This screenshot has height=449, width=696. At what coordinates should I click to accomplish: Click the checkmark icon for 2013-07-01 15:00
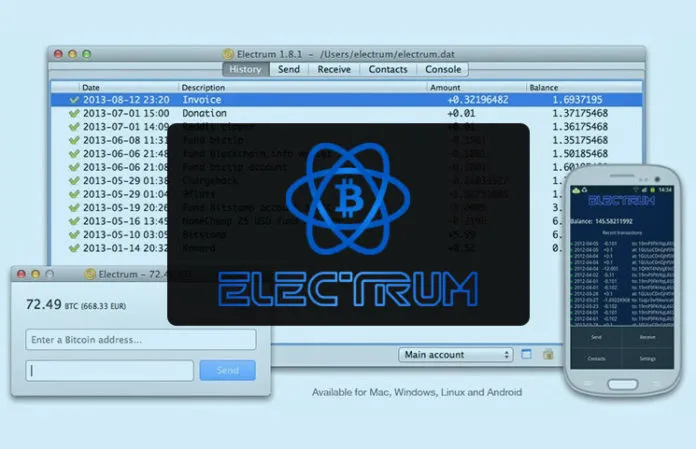(x=74, y=113)
